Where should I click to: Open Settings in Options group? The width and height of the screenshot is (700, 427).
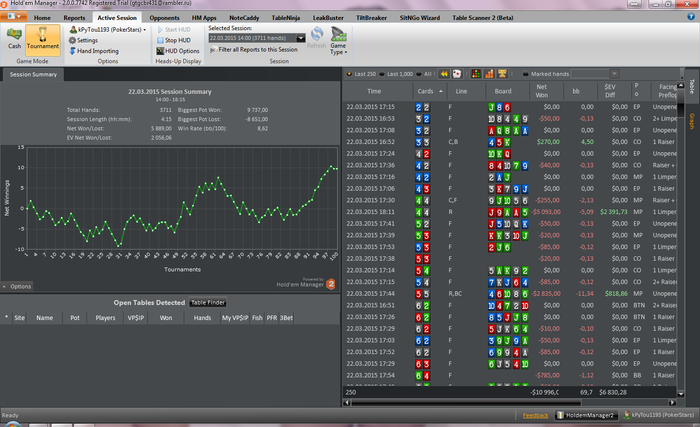coord(83,40)
